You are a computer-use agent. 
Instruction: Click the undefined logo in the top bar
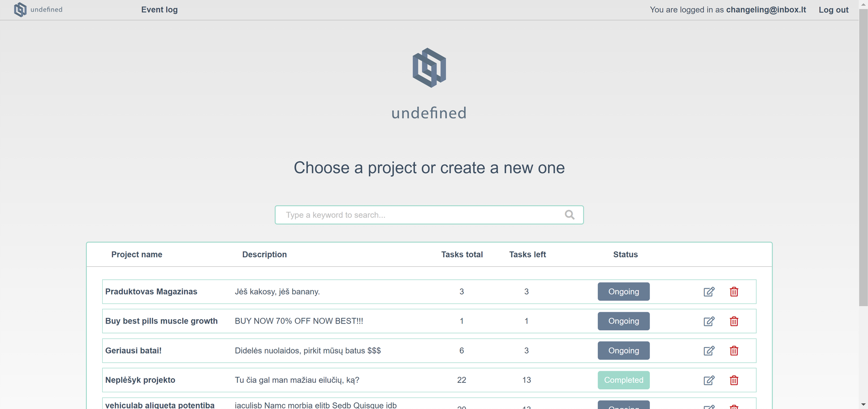click(x=38, y=10)
